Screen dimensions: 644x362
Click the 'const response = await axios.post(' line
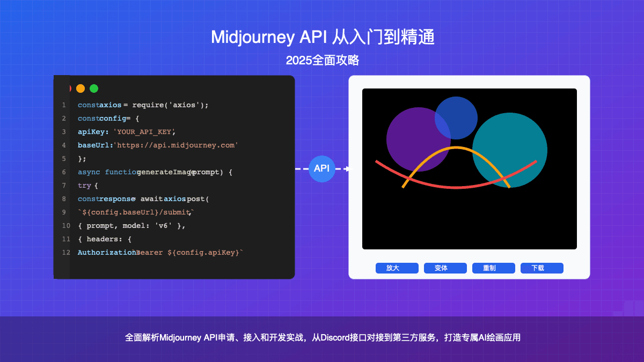[x=143, y=199]
